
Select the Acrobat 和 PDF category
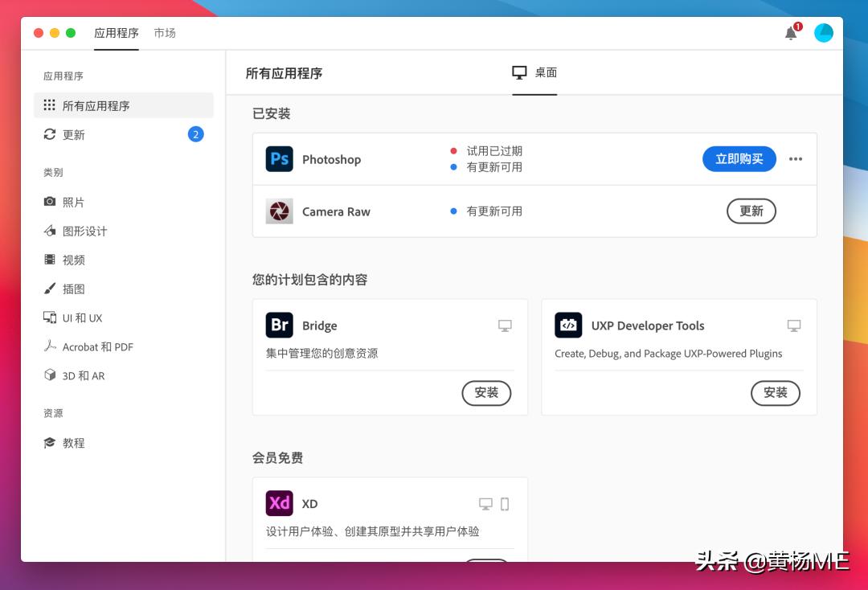87,346
